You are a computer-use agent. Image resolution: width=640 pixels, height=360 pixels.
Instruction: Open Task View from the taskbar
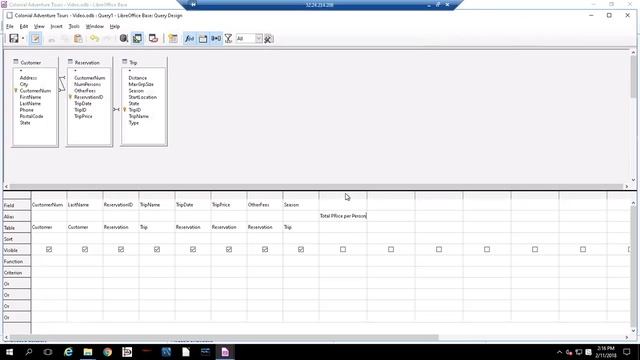(48, 352)
